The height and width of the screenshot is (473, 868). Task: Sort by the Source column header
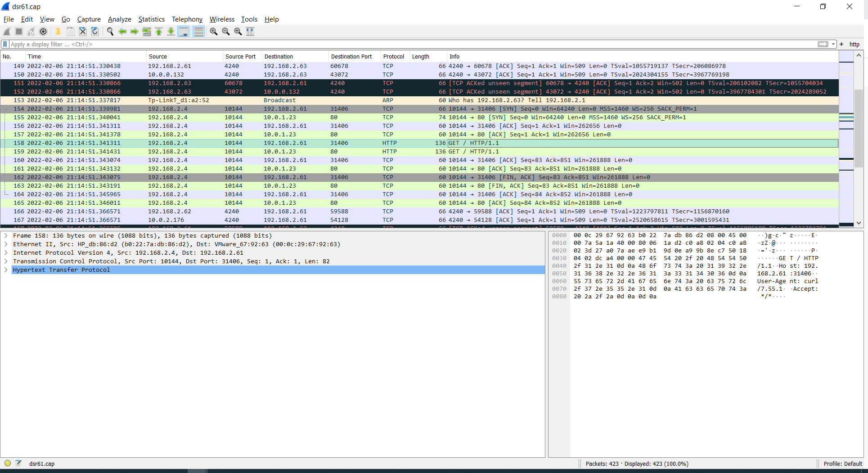pos(184,56)
